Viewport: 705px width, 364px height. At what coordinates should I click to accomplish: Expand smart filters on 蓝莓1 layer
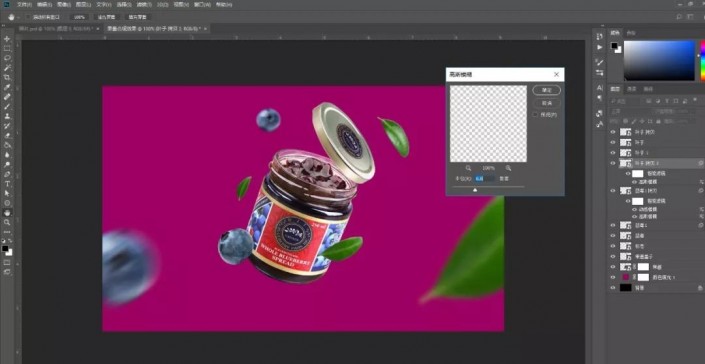pos(701,225)
